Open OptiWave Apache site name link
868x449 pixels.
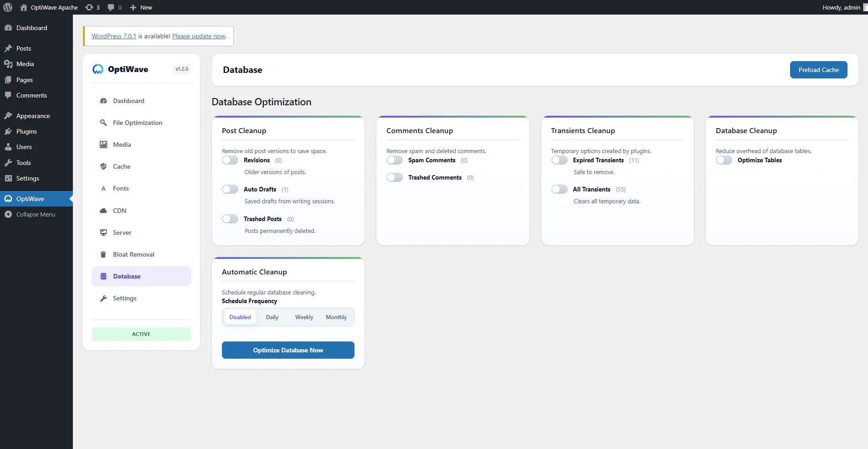(x=49, y=7)
